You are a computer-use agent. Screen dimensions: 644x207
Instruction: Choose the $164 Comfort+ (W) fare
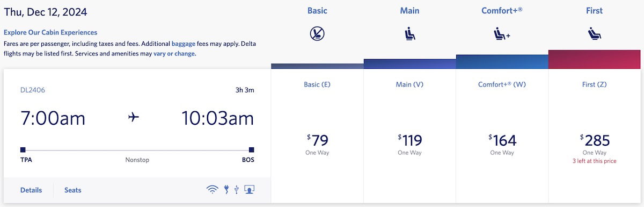502,136
